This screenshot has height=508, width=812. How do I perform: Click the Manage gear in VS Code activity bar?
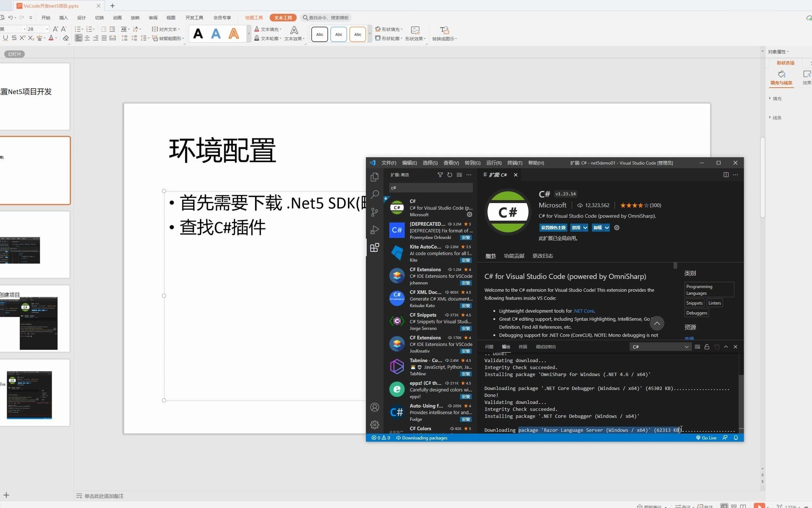click(x=374, y=424)
